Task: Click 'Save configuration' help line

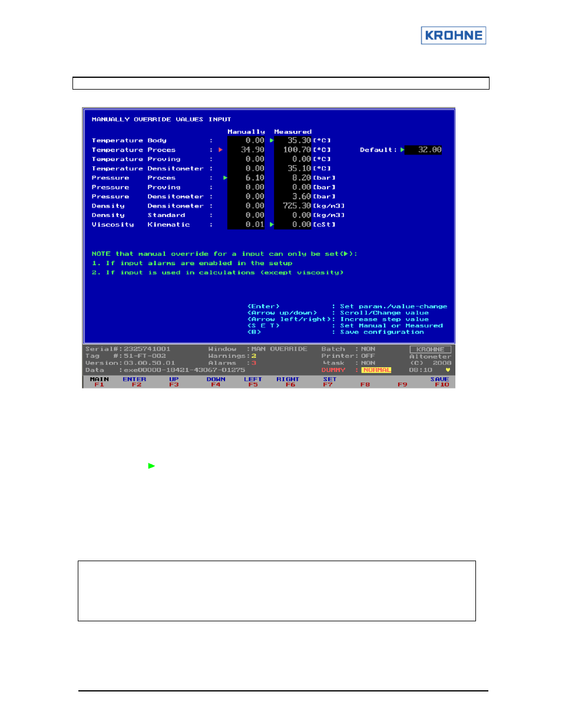Action: pos(382,332)
